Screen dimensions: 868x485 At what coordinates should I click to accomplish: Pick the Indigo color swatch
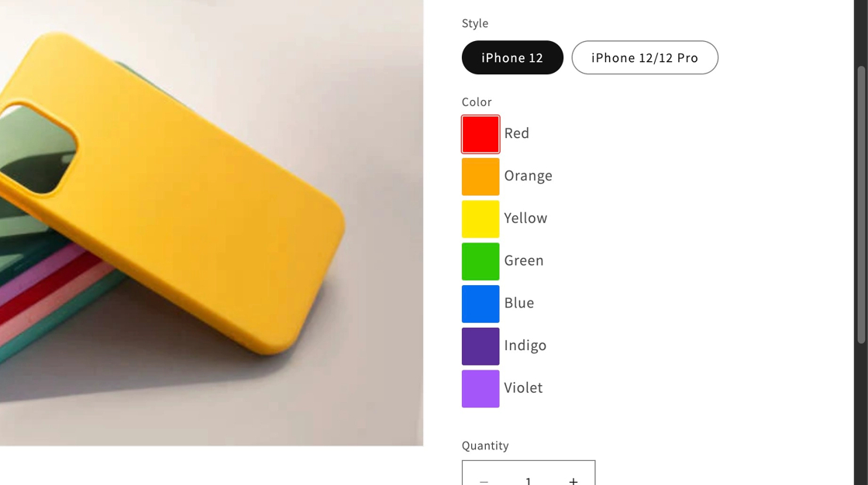coord(480,346)
